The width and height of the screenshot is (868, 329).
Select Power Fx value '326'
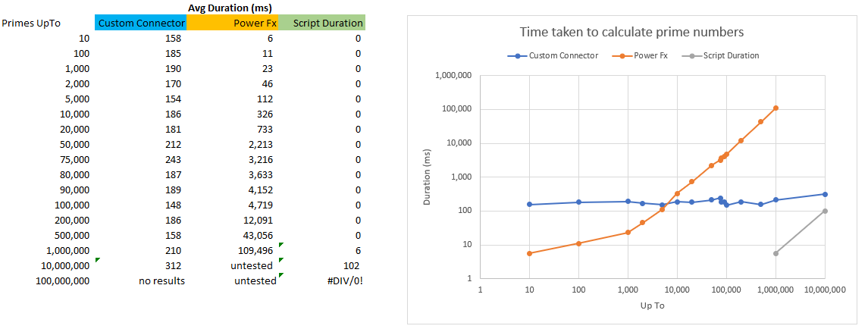(266, 114)
